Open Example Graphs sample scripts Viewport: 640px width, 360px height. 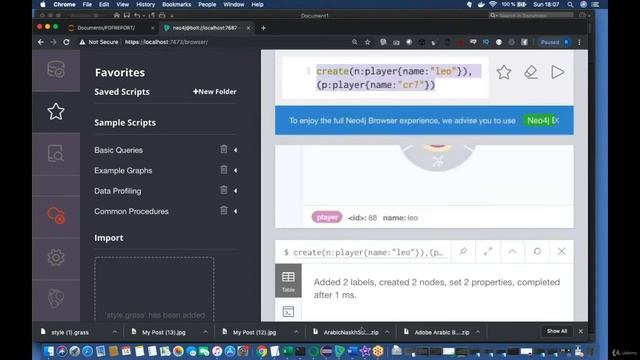point(123,171)
